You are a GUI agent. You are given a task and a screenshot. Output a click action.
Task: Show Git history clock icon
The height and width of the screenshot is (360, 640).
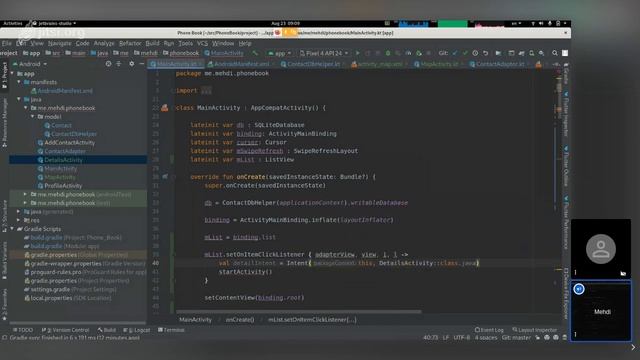(x=475, y=53)
